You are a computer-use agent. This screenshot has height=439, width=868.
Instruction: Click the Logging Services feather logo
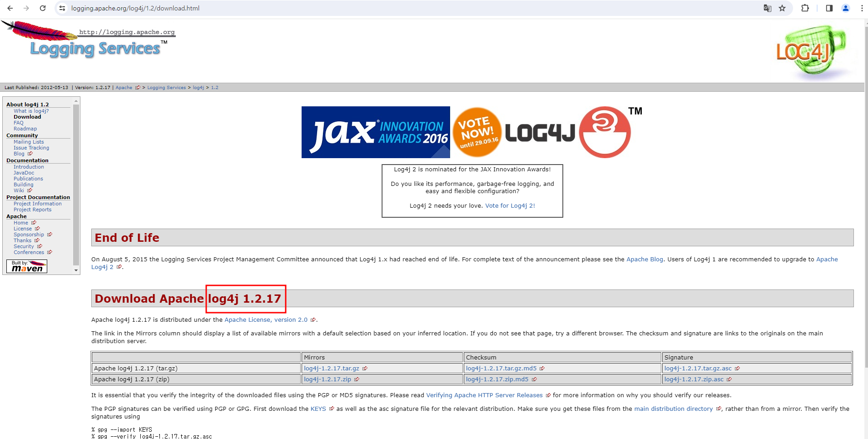[x=89, y=40]
